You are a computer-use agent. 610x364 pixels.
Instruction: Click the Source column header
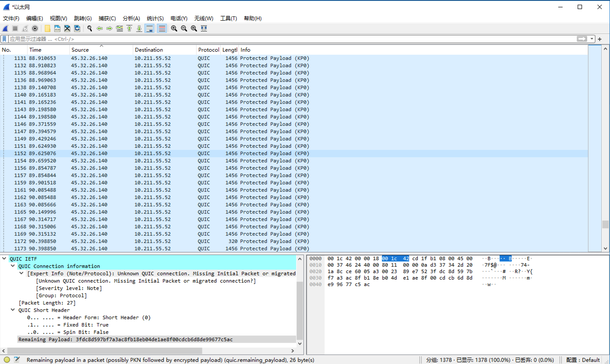click(x=80, y=50)
